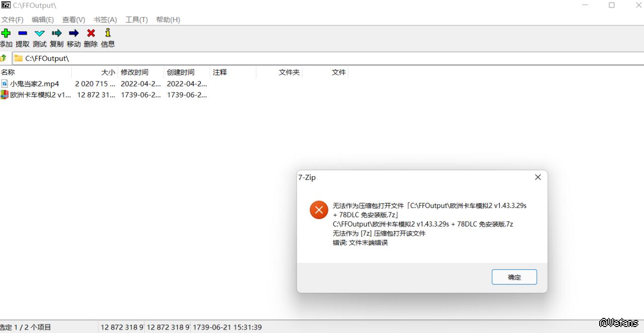Click the 7-Zip app icon in title bar
Viewport: 644px width, 333px height.
click(x=6, y=5)
